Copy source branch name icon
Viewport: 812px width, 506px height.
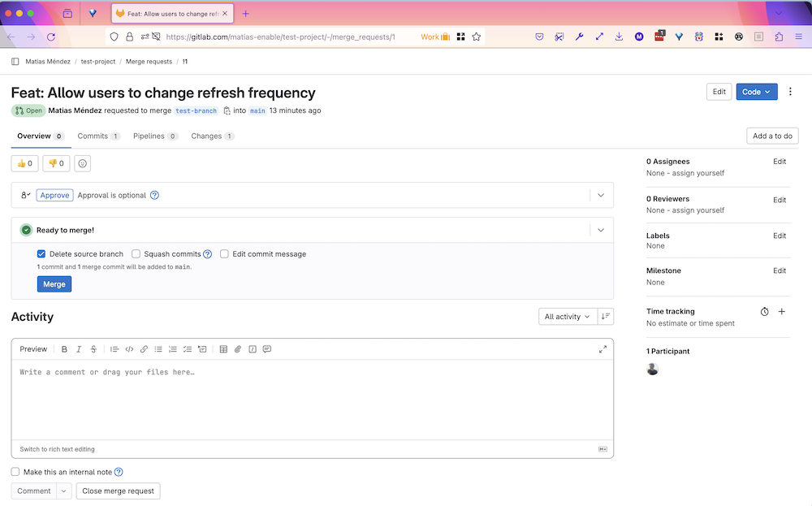click(227, 110)
